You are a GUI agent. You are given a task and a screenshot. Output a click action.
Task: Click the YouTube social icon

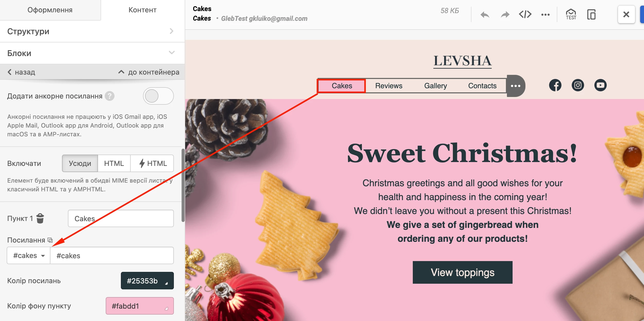(x=601, y=85)
